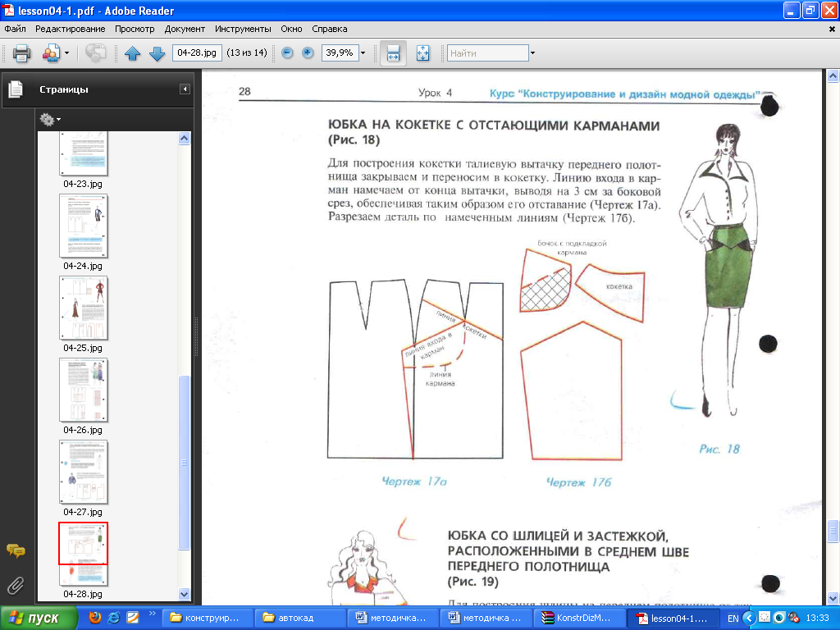Open the Comments panel speech-bubble icon
Screen dimensions: 840x630
click(16, 550)
